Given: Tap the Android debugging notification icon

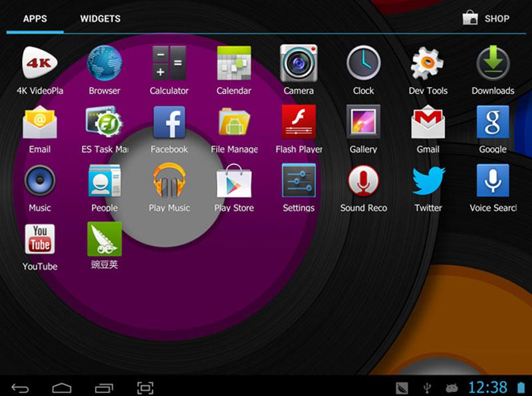Looking at the screenshot, I should [x=452, y=387].
